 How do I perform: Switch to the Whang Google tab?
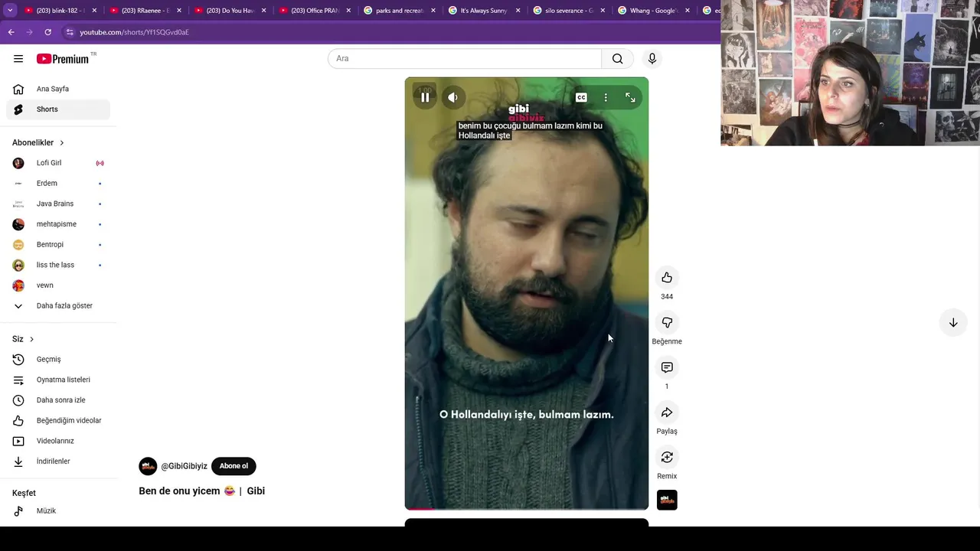tap(654, 11)
